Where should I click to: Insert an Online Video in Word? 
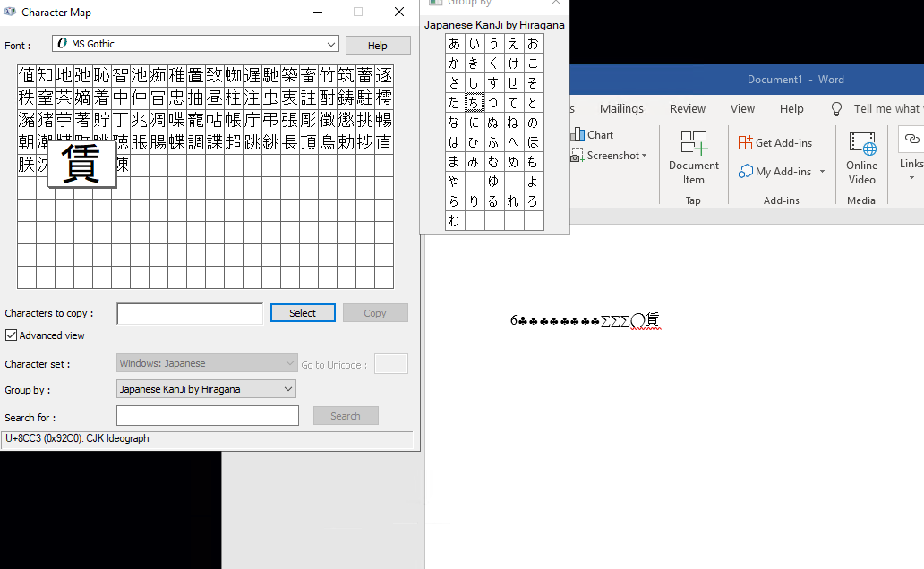(x=861, y=157)
